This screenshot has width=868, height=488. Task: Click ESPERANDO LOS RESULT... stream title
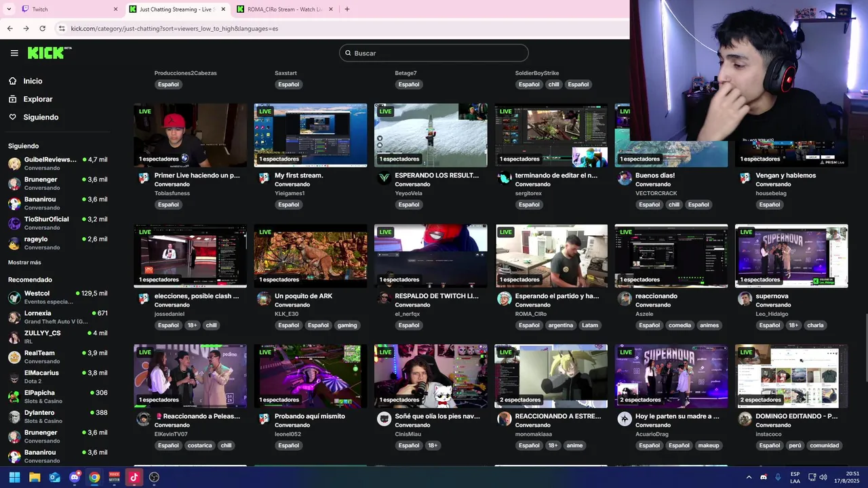click(437, 175)
